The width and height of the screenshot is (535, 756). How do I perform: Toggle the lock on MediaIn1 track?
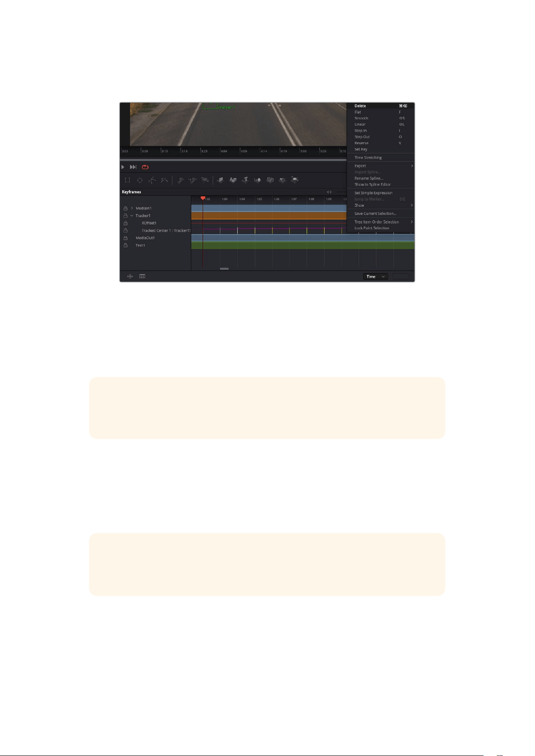126,208
